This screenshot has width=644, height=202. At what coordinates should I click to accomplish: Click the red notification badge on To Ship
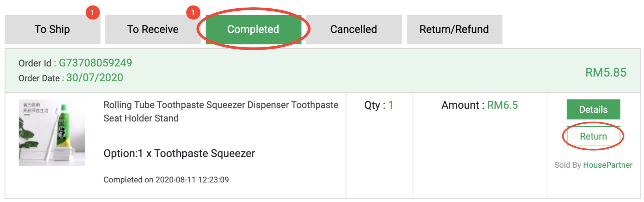[93, 13]
